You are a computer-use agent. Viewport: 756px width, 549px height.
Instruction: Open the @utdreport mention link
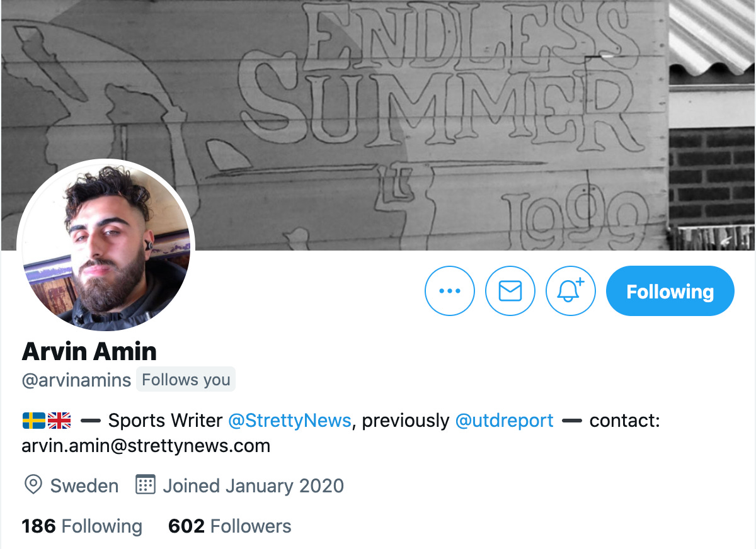coord(504,421)
